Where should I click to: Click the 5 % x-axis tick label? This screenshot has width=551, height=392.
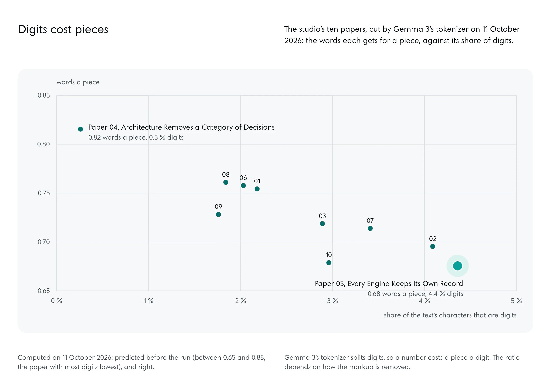coord(516,301)
